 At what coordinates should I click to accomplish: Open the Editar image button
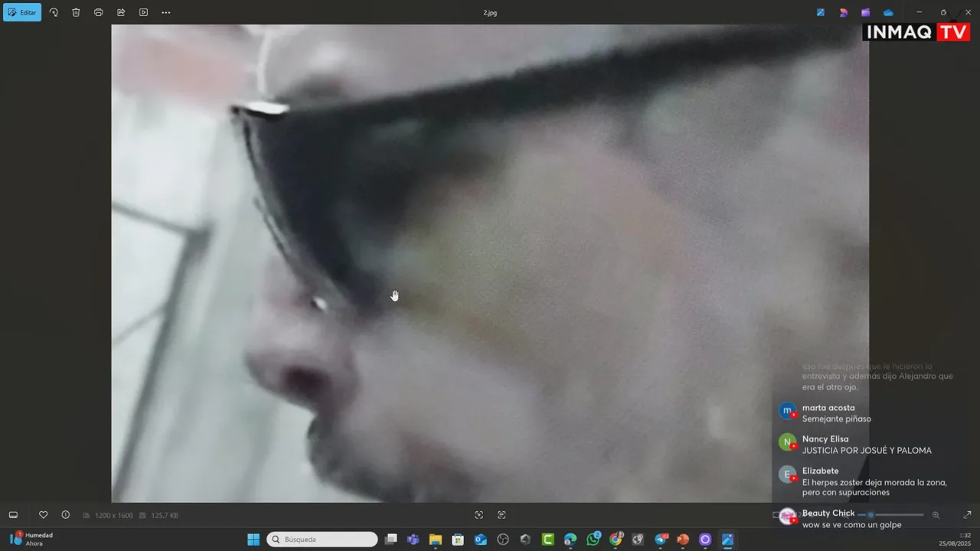click(x=22, y=12)
